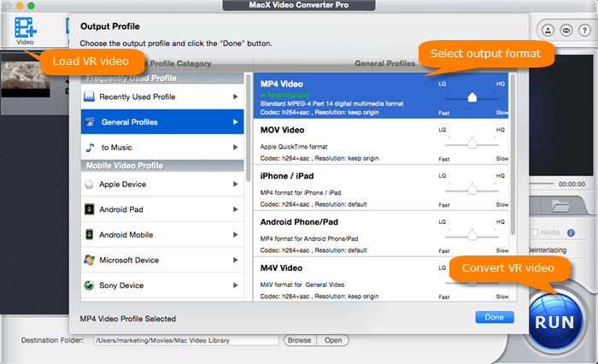Enable the Nvidia hardware checkbox

click(x=535, y=232)
